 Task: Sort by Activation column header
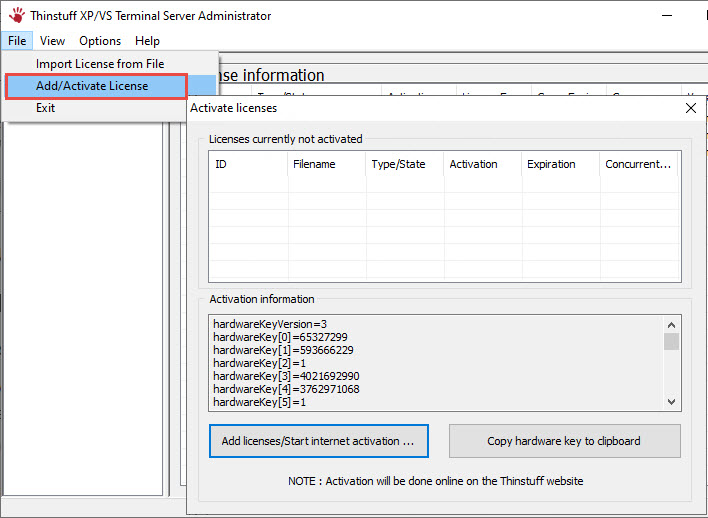point(483,164)
